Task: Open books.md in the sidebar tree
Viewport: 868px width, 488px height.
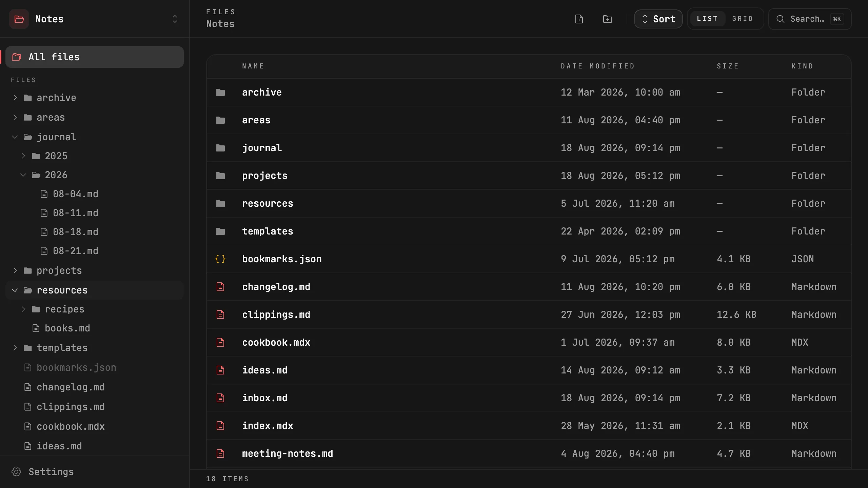Action: [x=95, y=328]
